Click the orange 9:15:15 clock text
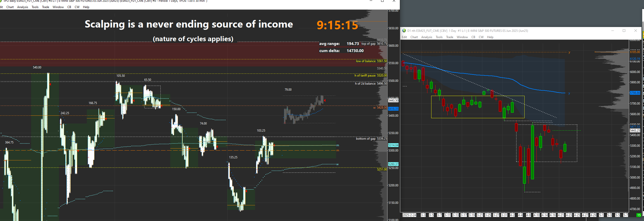 pyautogui.click(x=337, y=25)
